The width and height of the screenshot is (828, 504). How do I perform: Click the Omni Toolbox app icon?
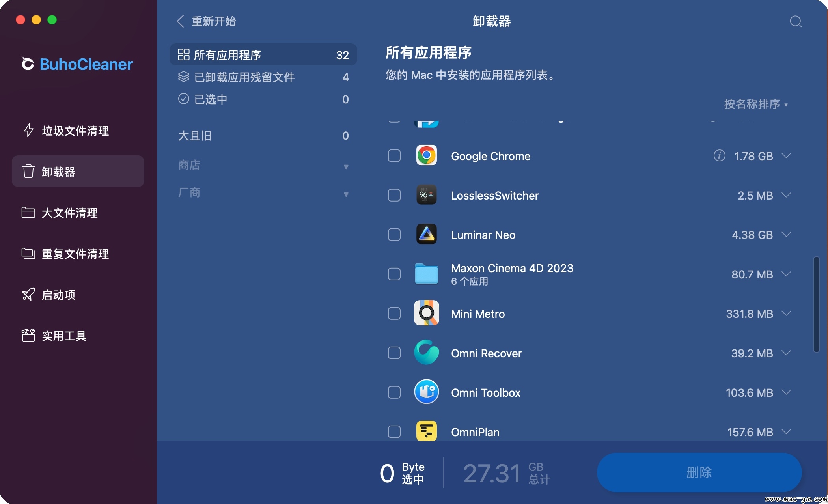[x=427, y=392]
